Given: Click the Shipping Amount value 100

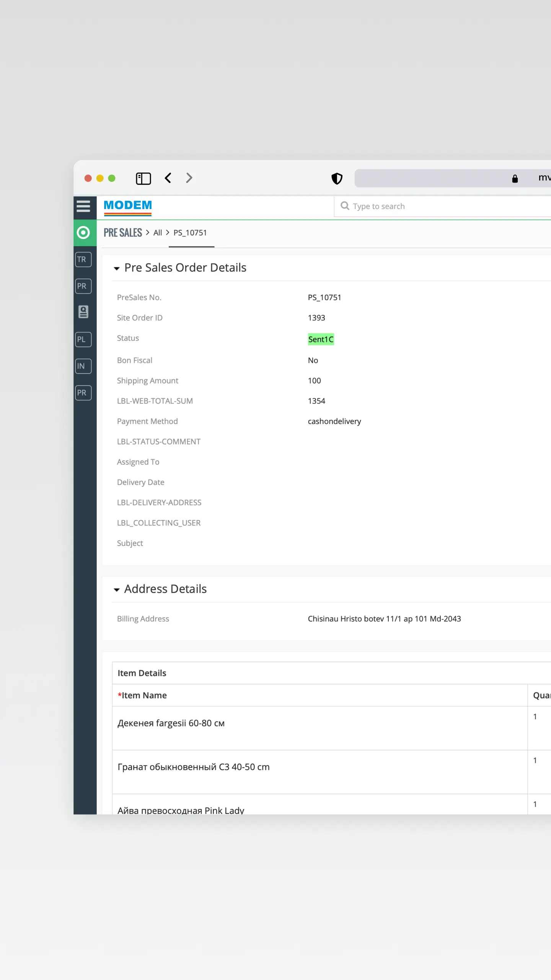Looking at the screenshot, I should click(315, 381).
